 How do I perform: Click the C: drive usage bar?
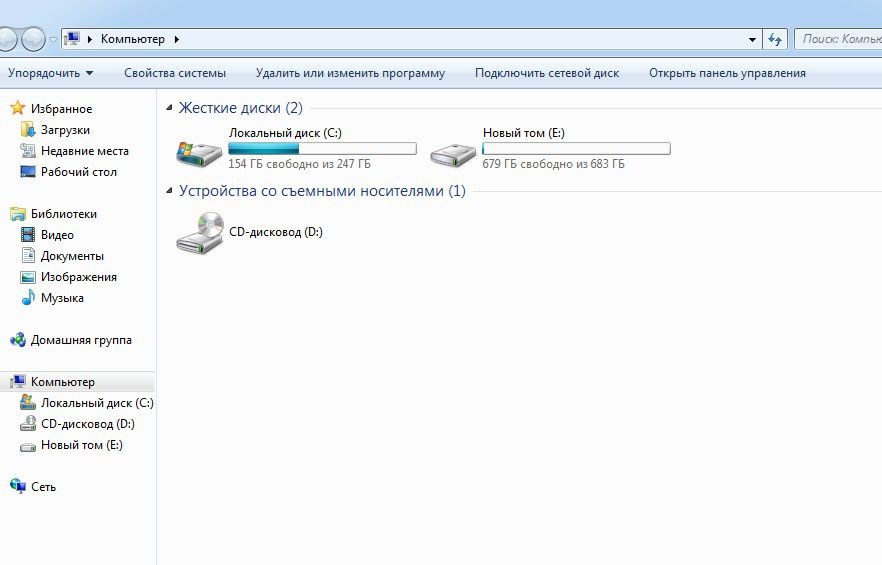click(x=322, y=149)
